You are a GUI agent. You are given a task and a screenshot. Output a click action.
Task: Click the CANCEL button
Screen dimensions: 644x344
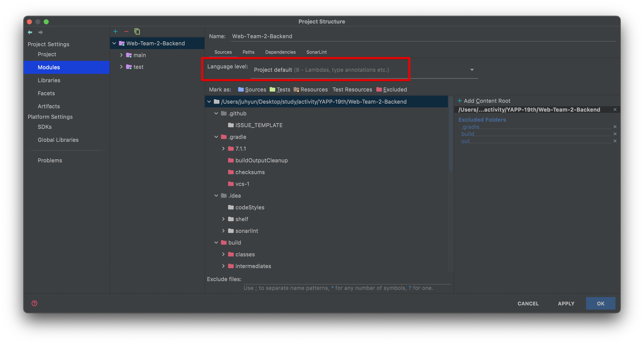[x=528, y=303]
